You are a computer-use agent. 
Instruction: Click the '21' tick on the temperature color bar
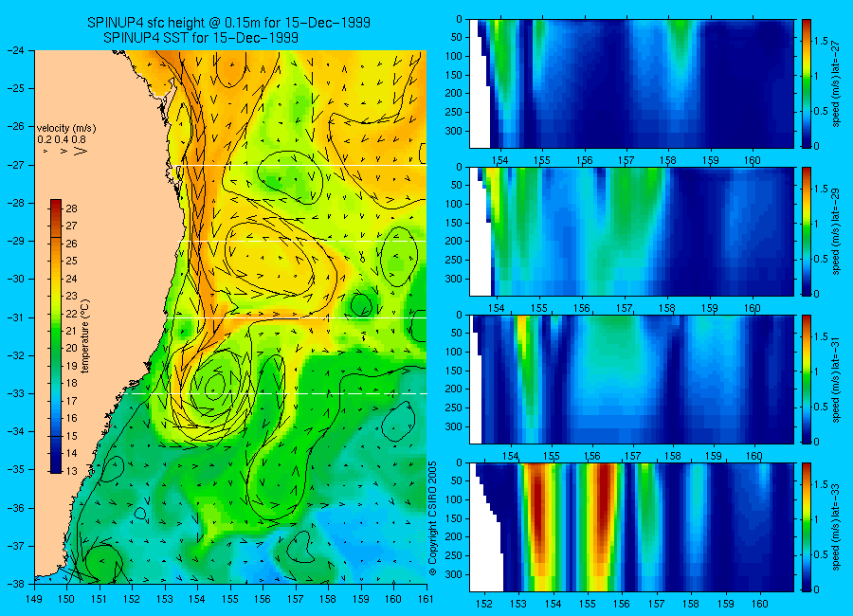(71, 331)
